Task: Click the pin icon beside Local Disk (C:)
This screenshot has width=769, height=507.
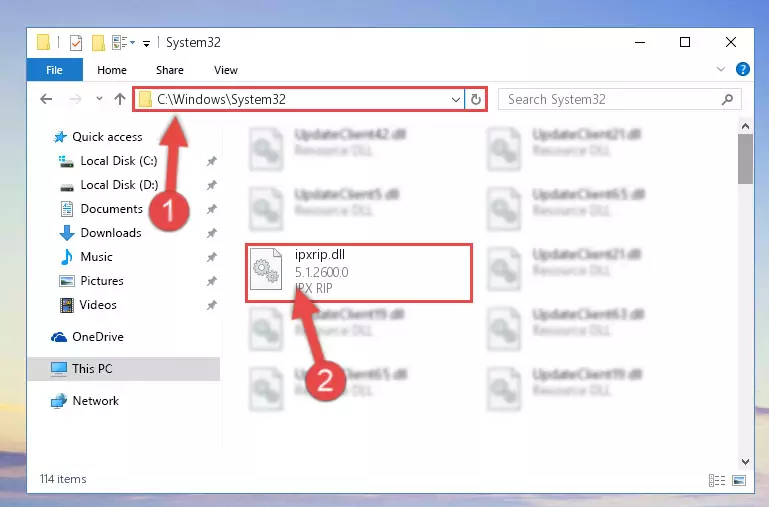Action: (x=211, y=161)
